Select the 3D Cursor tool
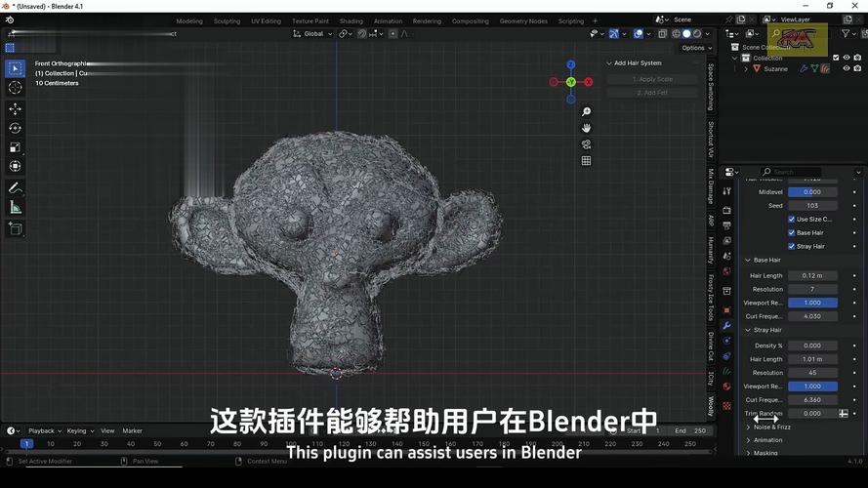868x488 pixels. pos(15,88)
